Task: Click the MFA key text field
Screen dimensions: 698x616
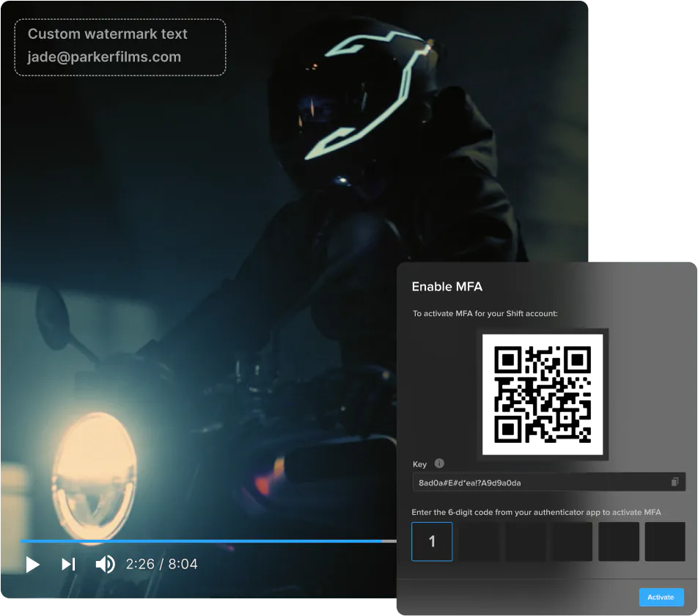Action: 548,483
